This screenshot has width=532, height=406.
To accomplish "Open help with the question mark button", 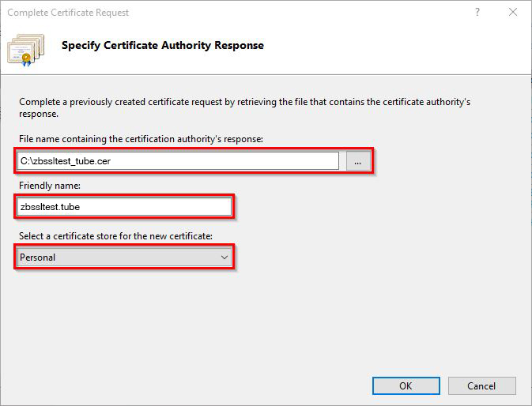I will pyautogui.click(x=477, y=13).
